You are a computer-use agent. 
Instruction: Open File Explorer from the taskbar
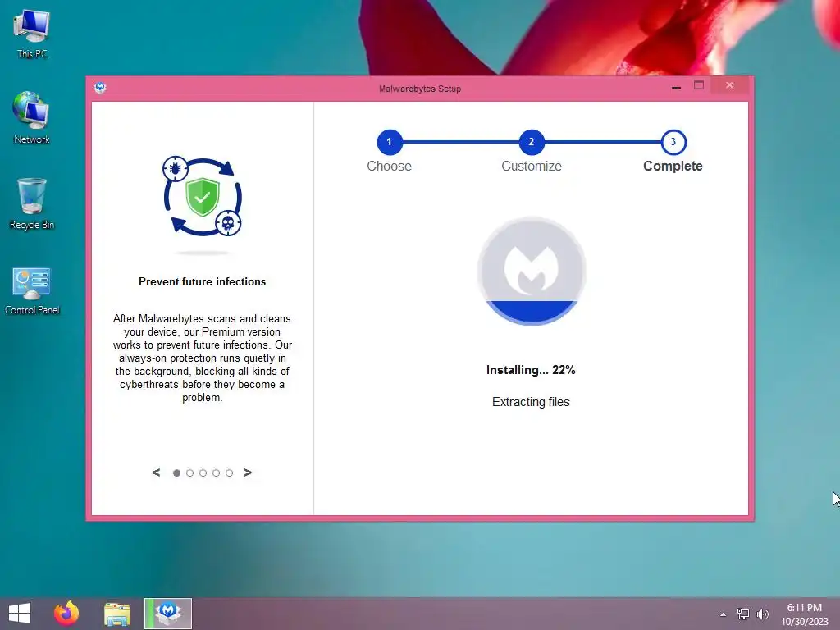click(x=117, y=614)
